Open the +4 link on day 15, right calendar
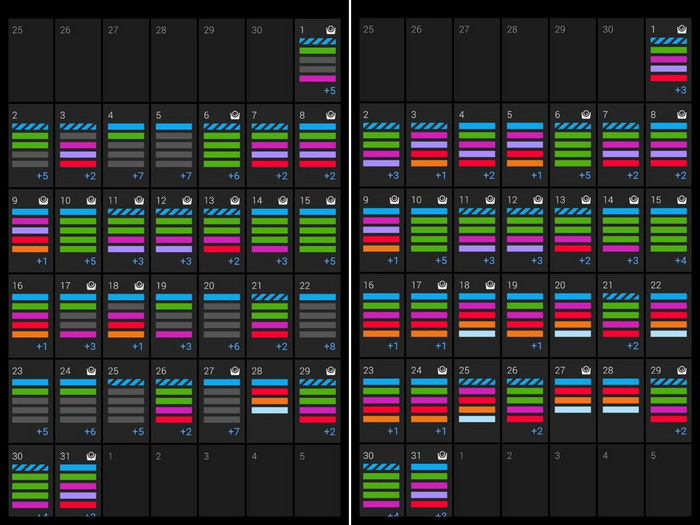The height and width of the screenshot is (525, 700). click(x=680, y=262)
